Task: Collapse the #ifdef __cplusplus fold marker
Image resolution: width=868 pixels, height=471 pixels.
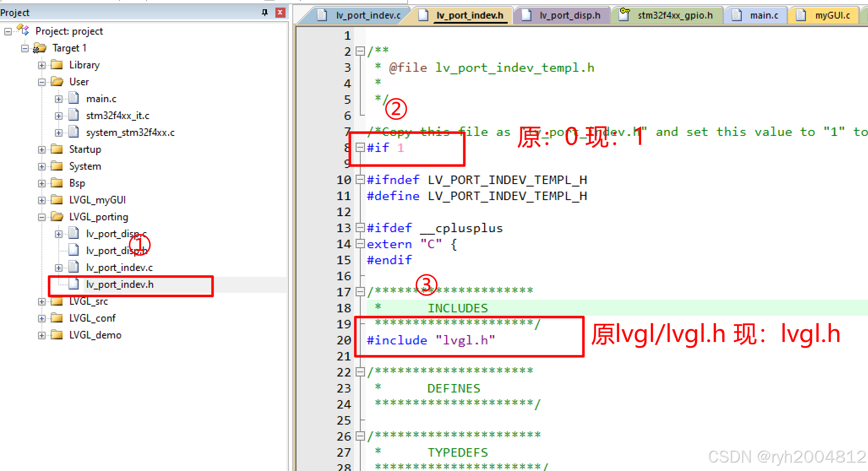Action: pos(360,228)
